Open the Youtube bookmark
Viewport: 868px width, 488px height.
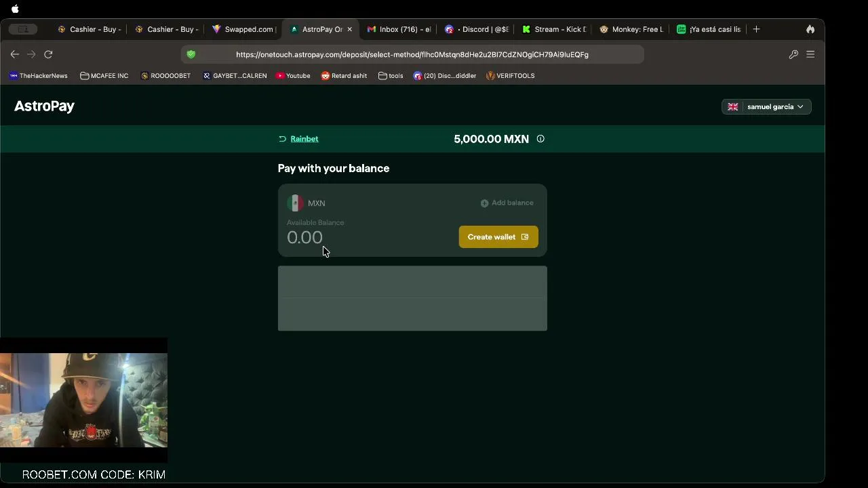(x=293, y=76)
